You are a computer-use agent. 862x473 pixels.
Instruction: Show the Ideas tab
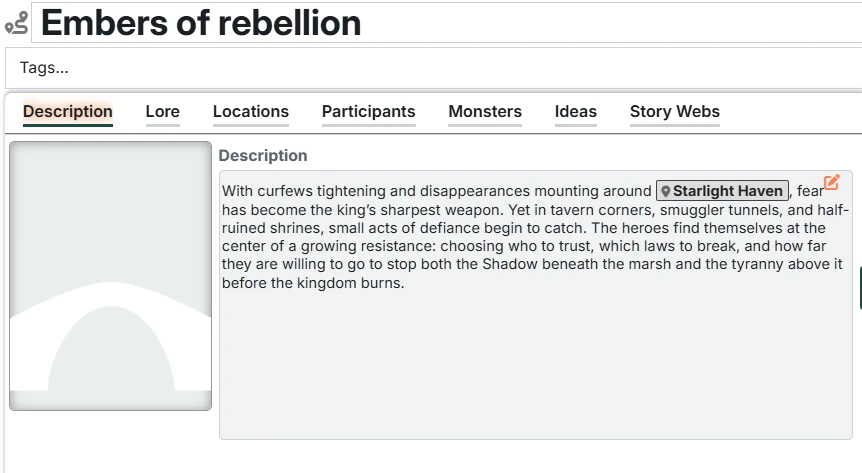[x=575, y=112]
